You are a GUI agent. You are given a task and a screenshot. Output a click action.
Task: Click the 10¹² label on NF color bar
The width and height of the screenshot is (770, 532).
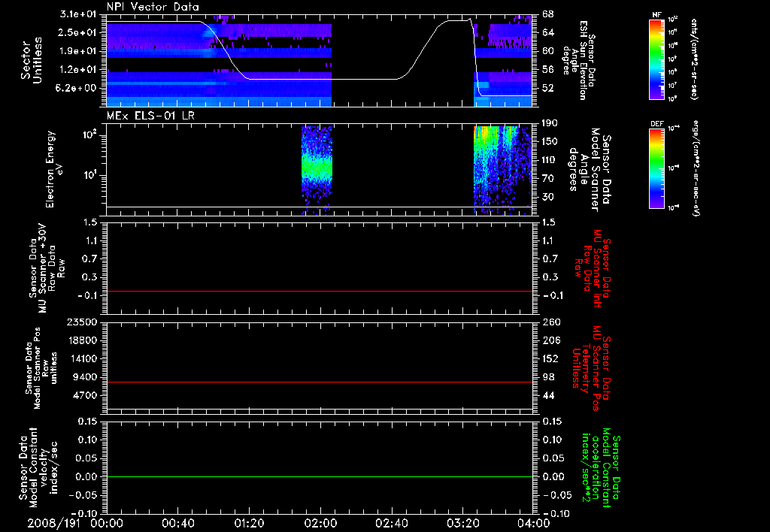click(x=673, y=20)
